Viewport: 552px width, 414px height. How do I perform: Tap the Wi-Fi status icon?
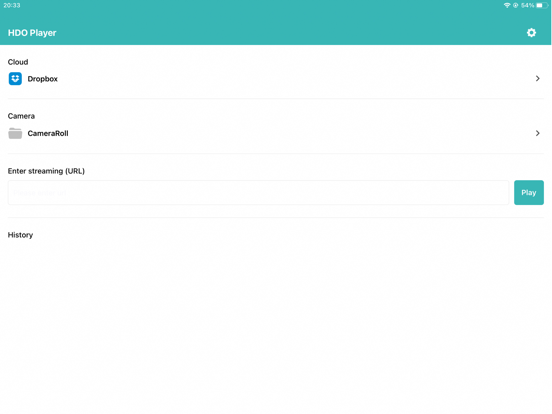click(507, 5)
